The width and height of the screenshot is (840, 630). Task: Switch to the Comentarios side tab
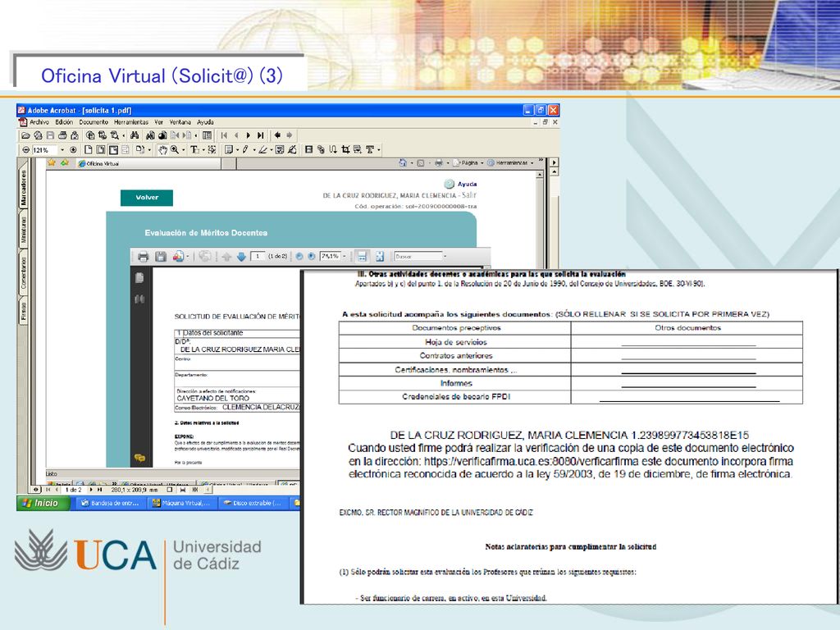pyautogui.click(x=24, y=272)
